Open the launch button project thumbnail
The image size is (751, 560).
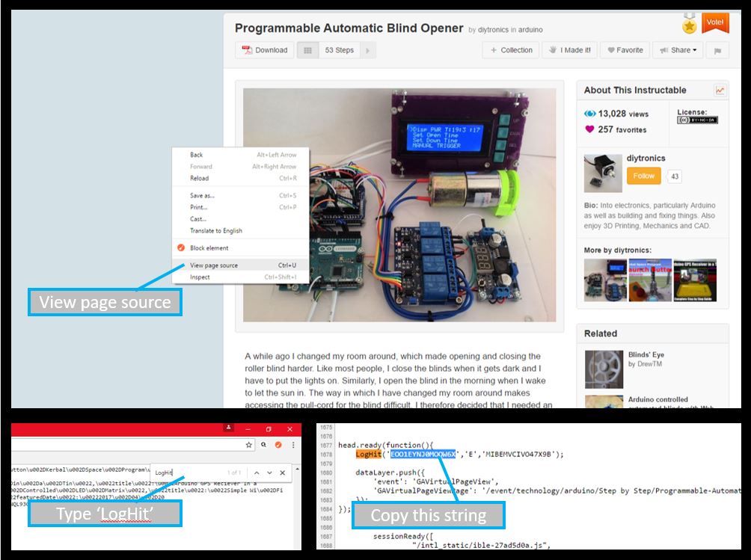[650, 280]
